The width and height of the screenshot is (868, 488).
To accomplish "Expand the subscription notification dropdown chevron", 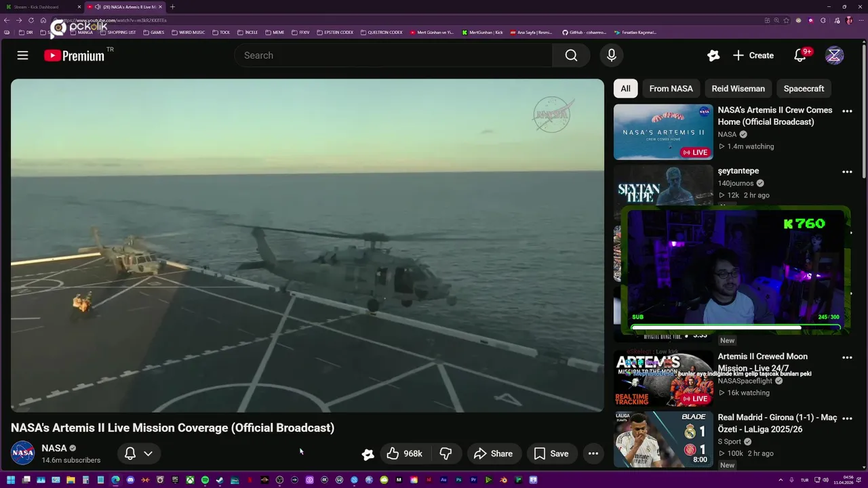I will pyautogui.click(x=148, y=453).
